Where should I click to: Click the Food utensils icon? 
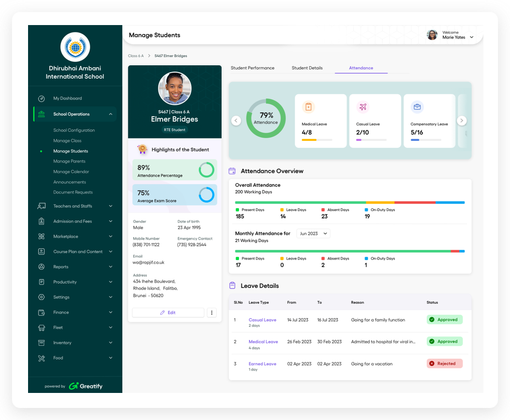click(42, 358)
